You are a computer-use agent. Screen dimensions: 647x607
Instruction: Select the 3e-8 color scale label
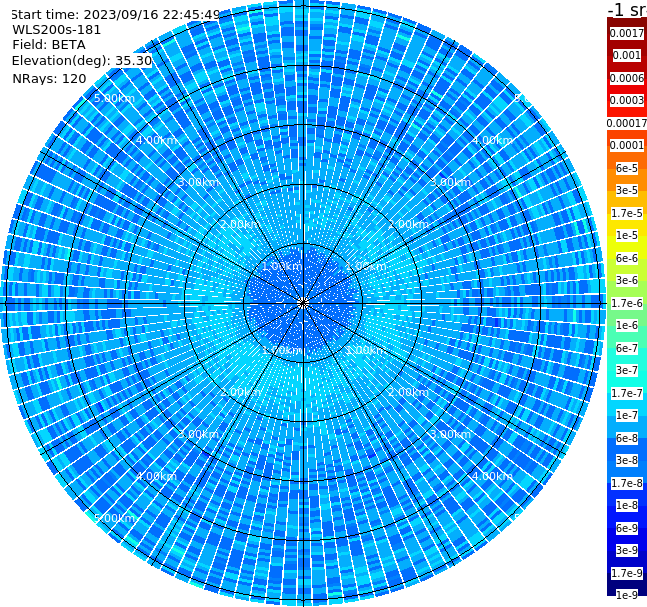pos(627,460)
